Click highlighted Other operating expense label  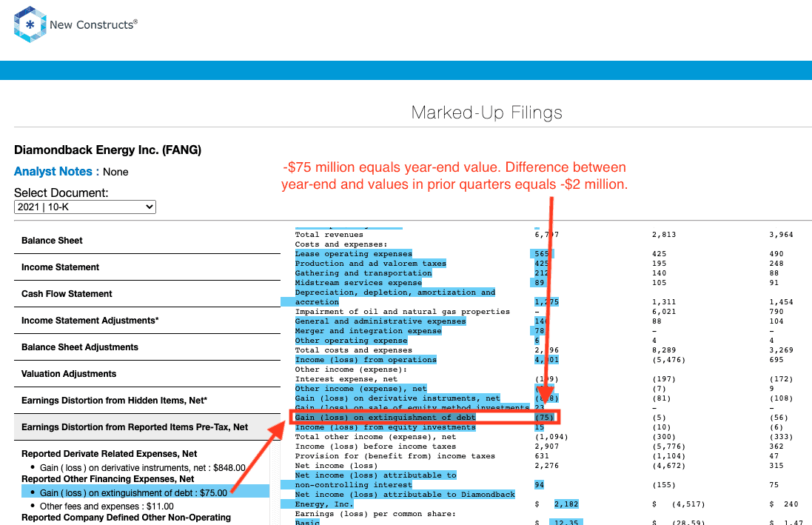point(351,341)
